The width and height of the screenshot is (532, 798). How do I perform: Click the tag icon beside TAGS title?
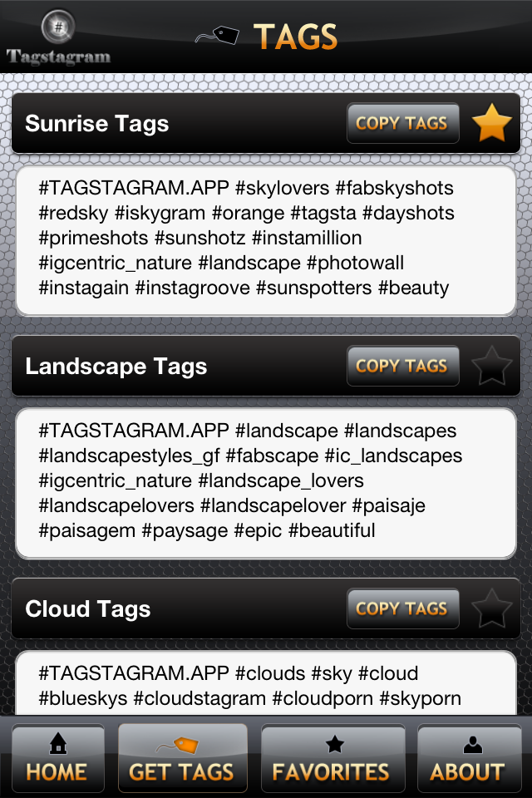[218, 36]
